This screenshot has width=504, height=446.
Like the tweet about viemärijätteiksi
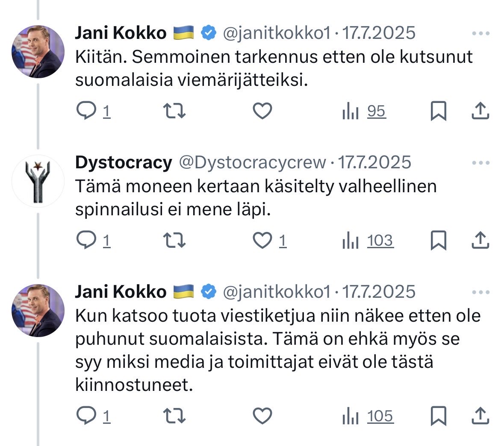[262, 111]
